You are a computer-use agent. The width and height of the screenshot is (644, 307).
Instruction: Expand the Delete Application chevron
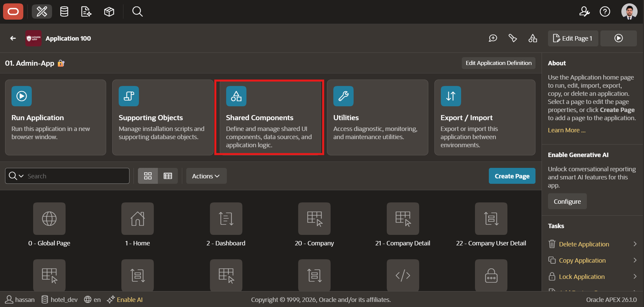[635, 244]
